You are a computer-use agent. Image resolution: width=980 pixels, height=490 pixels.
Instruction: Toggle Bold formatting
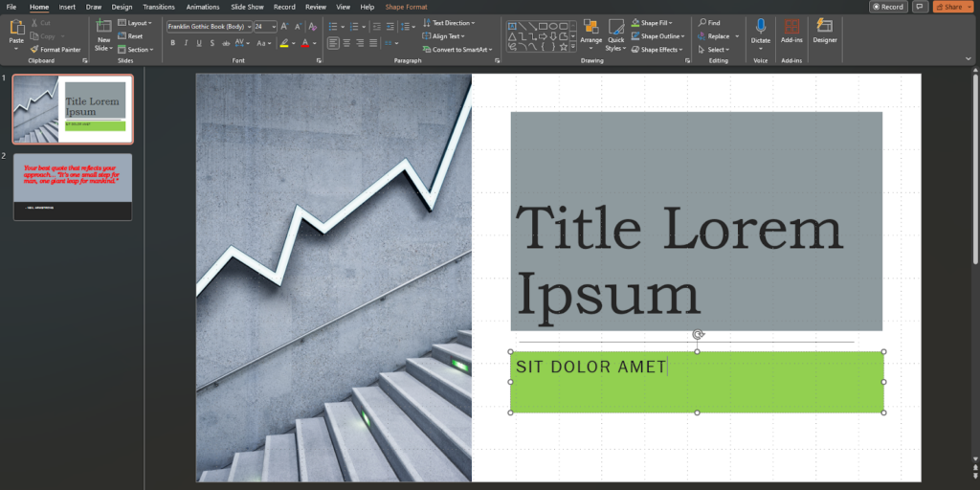point(173,43)
